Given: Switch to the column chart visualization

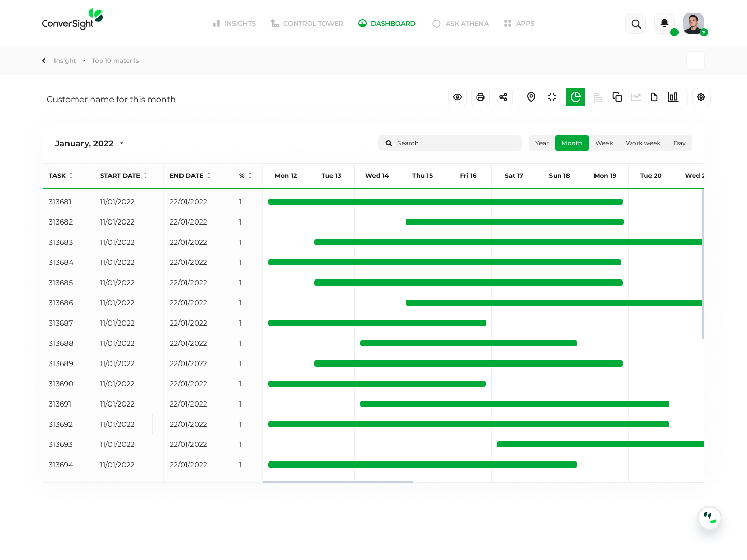Looking at the screenshot, I should [673, 97].
